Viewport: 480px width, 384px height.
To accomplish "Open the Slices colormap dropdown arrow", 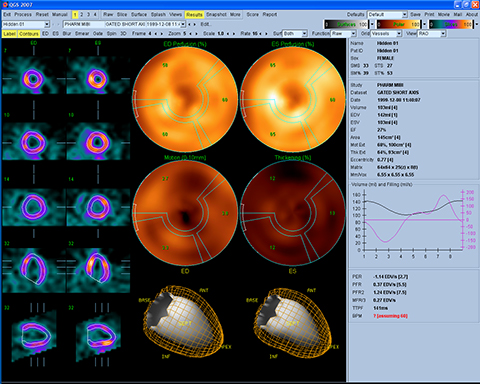I will point(476,24).
